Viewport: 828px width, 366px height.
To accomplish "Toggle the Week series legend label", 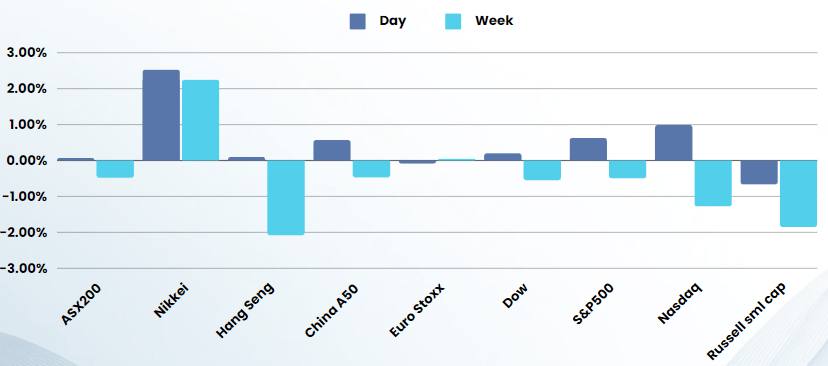I will [494, 21].
